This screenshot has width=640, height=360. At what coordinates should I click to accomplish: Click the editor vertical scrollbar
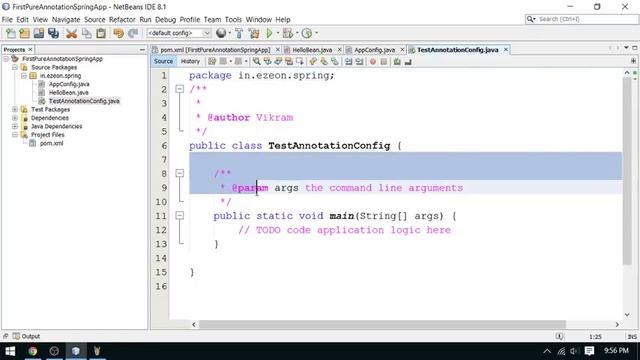(627, 171)
